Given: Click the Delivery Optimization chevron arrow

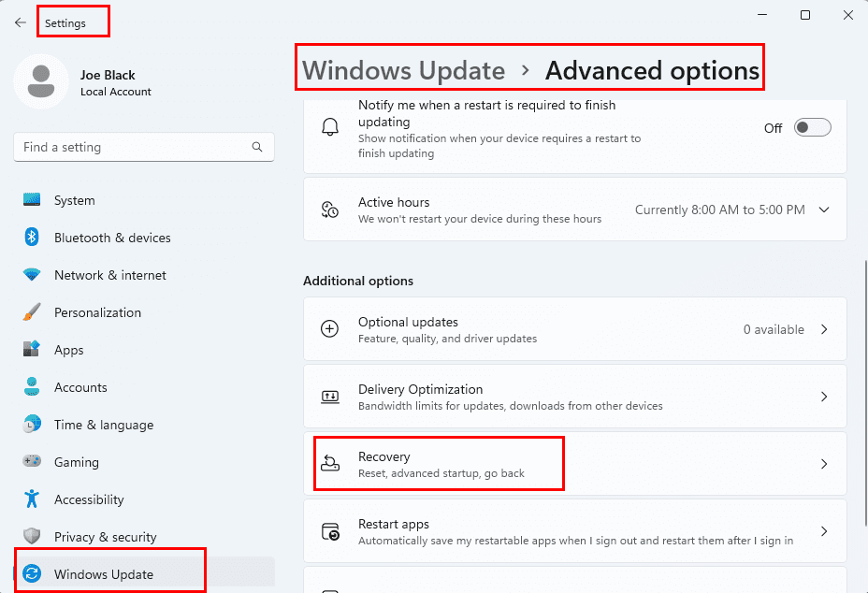Looking at the screenshot, I should tap(824, 397).
